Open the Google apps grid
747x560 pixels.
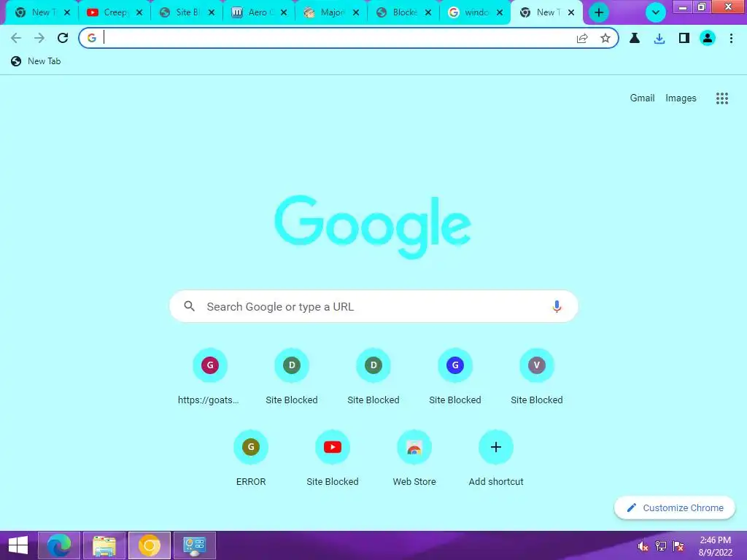(x=721, y=98)
